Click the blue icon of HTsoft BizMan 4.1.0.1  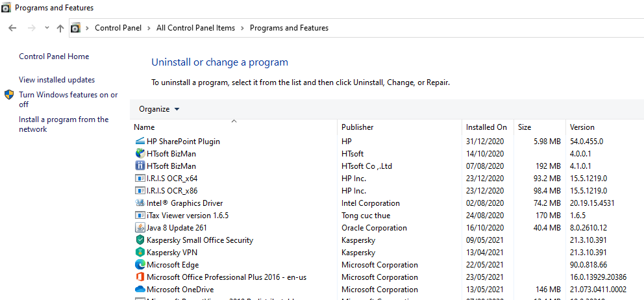pyautogui.click(x=140, y=166)
